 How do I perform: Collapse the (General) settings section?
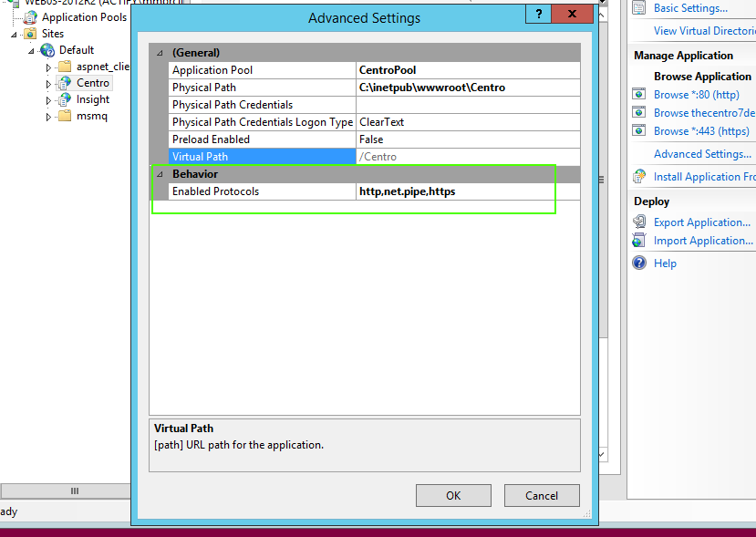[160, 53]
